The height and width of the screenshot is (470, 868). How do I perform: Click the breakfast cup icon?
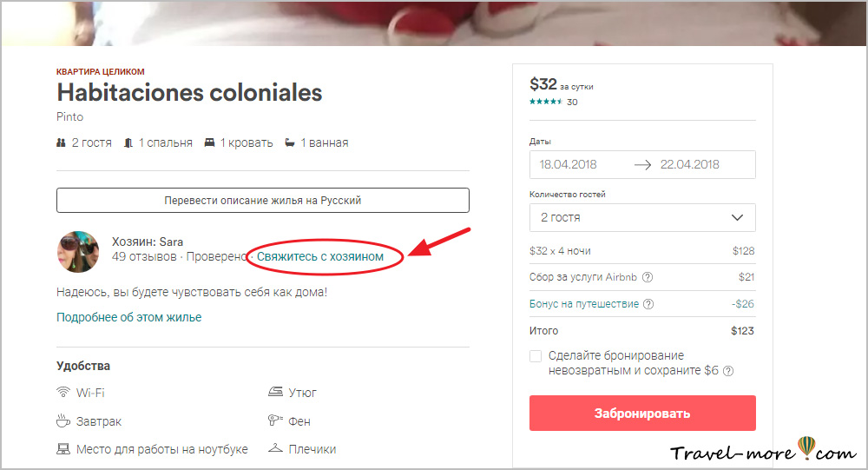coord(63,421)
